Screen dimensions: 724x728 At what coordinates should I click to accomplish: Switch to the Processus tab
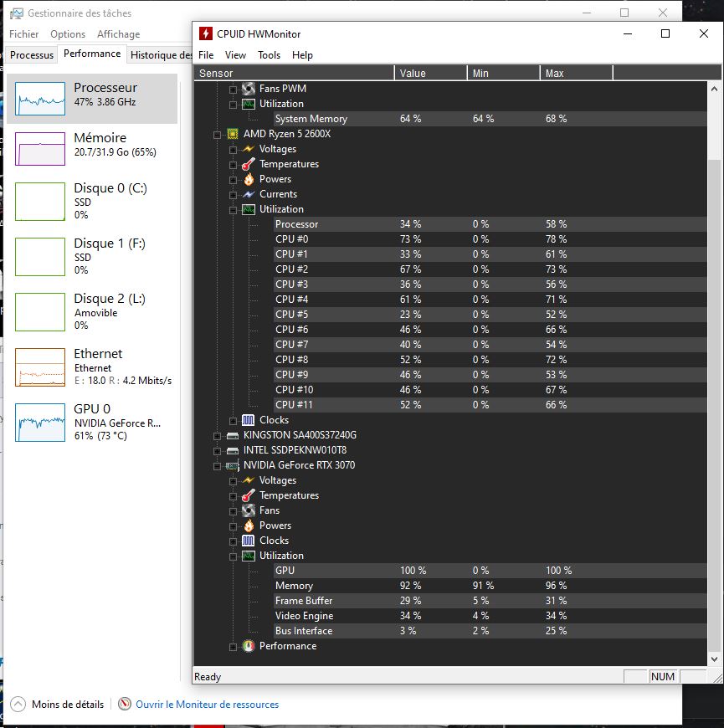point(32,54)
